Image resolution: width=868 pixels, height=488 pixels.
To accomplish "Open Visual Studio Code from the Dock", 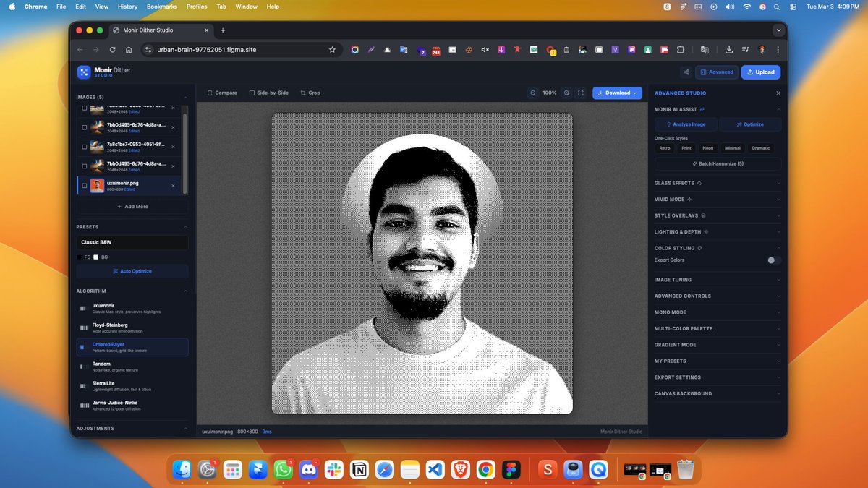I will tap(434, 469).
